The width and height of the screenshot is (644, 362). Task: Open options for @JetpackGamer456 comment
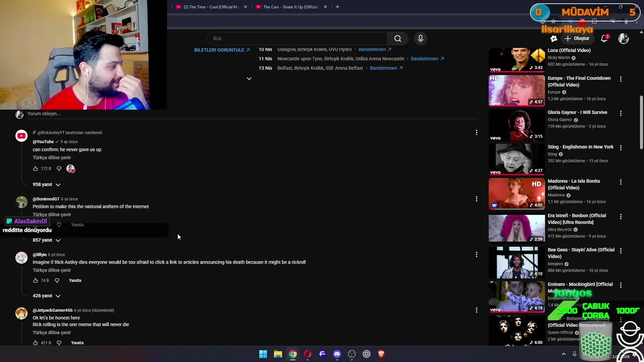[x=476, y=310]
